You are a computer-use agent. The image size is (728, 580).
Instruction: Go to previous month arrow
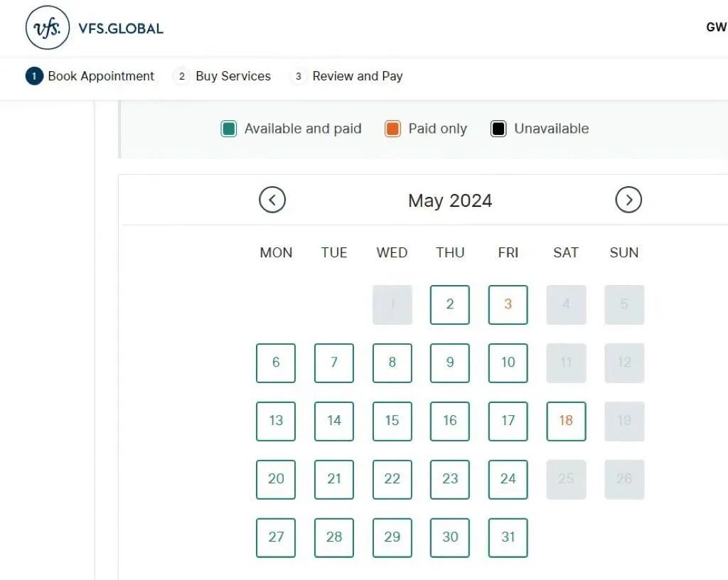click(x=272, y=200)
